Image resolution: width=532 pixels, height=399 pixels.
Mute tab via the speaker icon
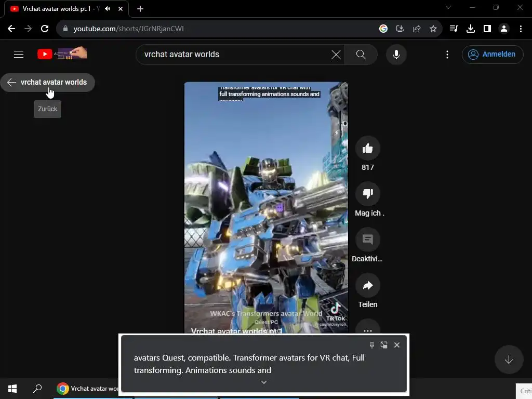pos(108,9)
